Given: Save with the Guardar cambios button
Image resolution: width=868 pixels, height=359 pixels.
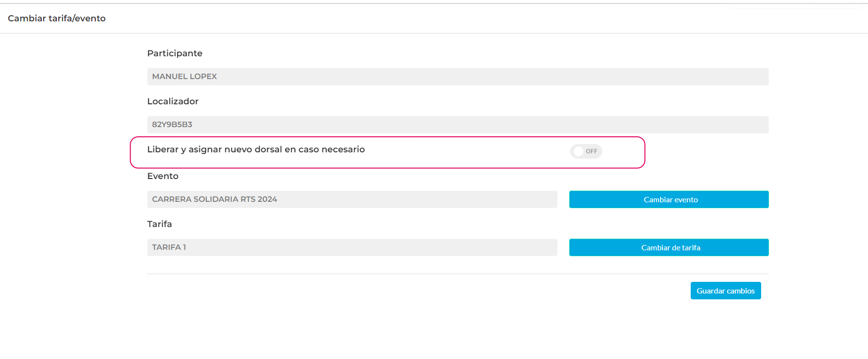Looking at the screenshot, I should click(726, 291).
